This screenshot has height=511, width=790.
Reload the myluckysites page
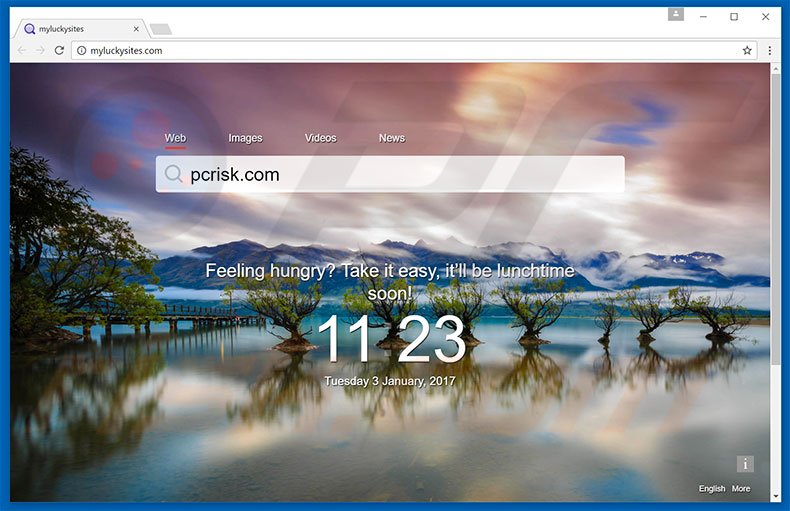click(60, 50)
